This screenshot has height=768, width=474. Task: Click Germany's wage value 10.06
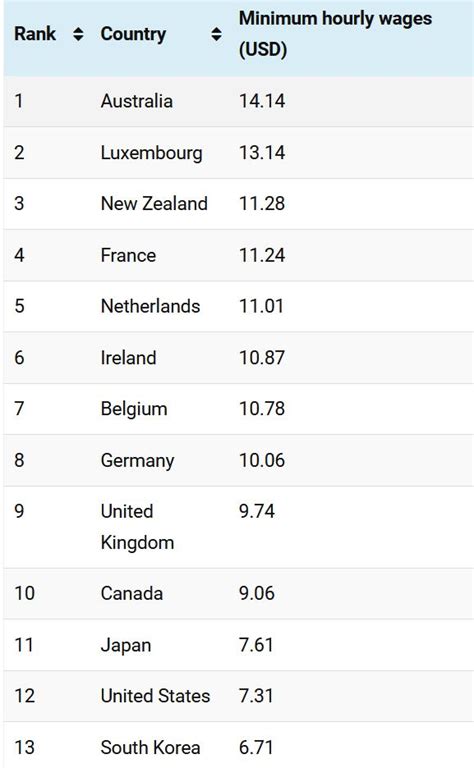(x=261, y=460)
